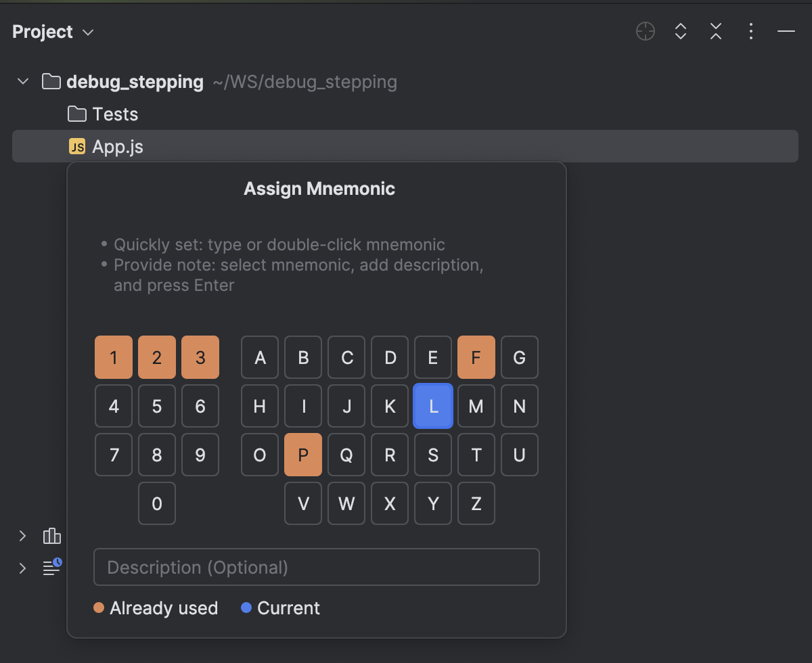Click the JS file icon beside App.js
This screenshot has width=812, height=663.
click(x=76, y=146)
